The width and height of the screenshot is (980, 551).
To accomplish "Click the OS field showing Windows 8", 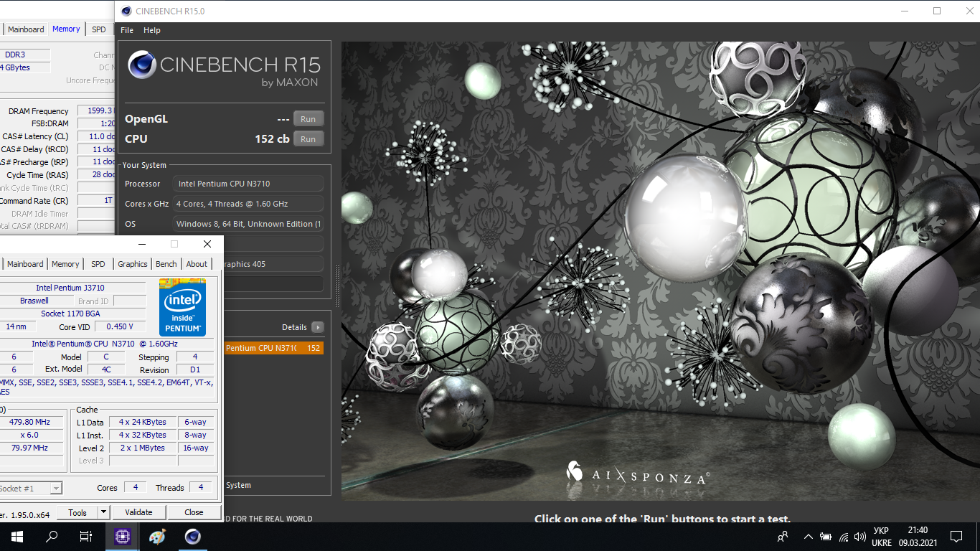I will click(248, 224).
